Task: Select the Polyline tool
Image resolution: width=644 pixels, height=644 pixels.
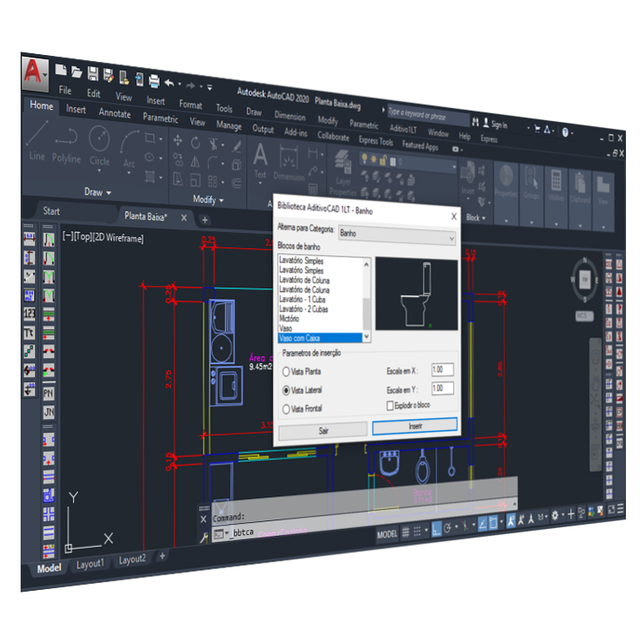Action: (66, 145)
